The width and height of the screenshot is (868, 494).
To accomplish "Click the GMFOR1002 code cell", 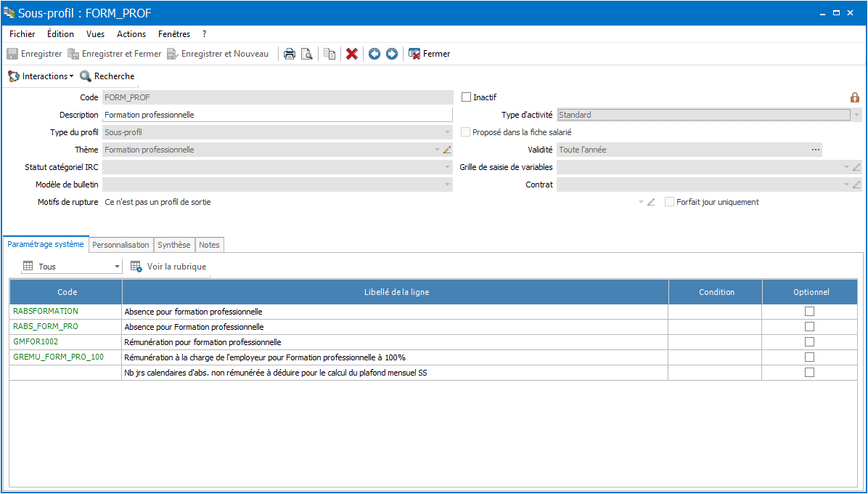I will [66, 341].
